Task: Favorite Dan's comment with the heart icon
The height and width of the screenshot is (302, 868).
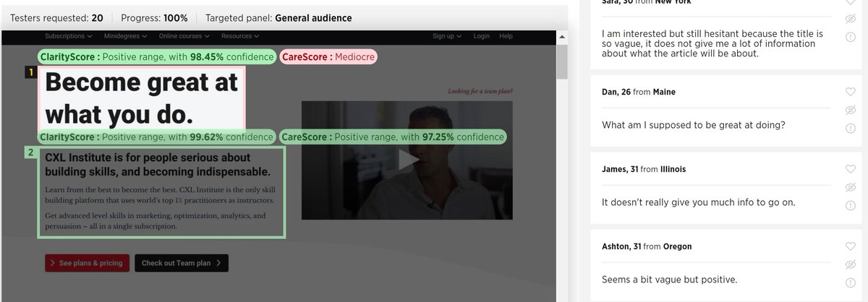Action: (x=851, y=92)
